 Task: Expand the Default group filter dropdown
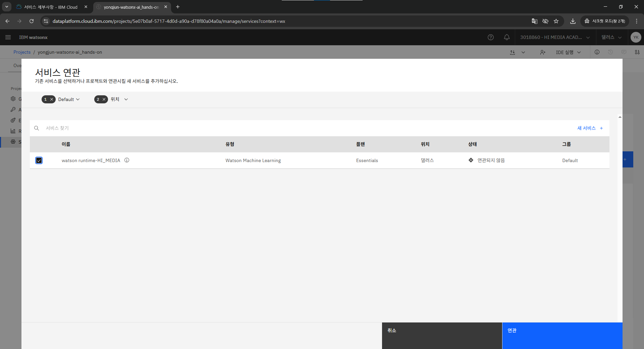pos(69,99)
